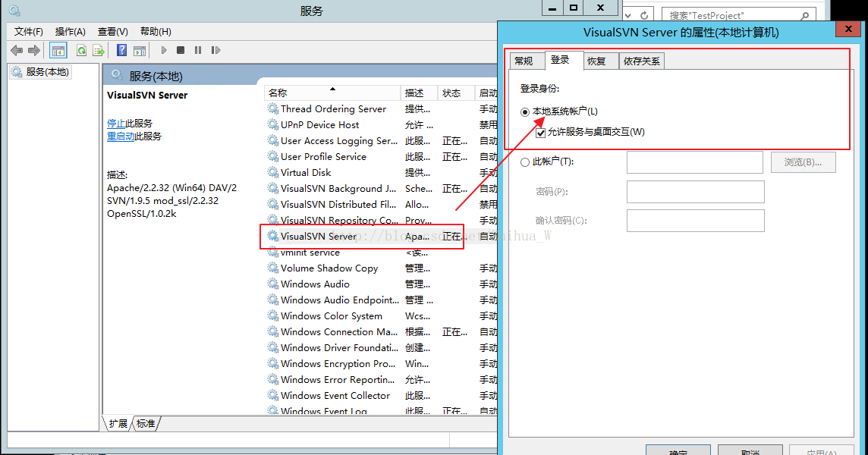Toggle Show/Hide Console Tree toolbar icon
This screenshot has height=455, width=868.
(x=58, y=50)
